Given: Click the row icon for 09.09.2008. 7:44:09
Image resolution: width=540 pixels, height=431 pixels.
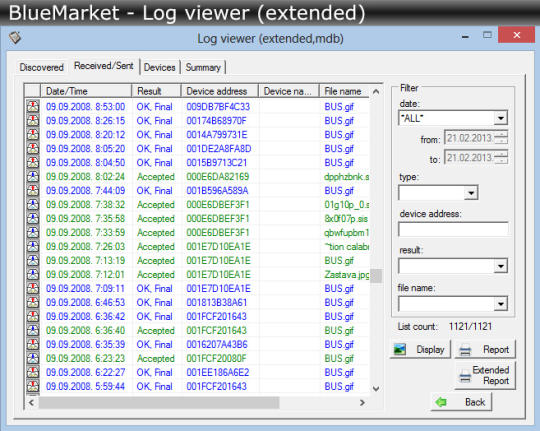Looking at the screenshot, I should click(x=33, y=190).
